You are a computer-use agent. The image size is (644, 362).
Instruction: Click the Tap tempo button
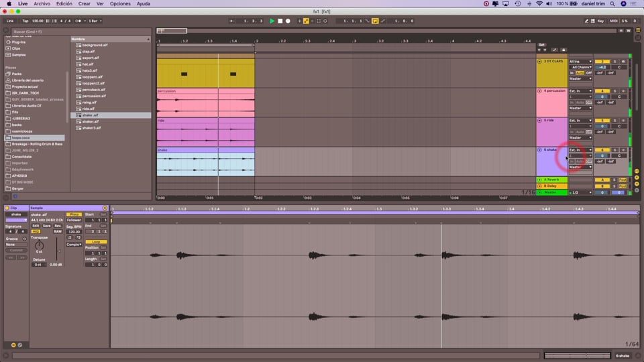click(25, 21)
